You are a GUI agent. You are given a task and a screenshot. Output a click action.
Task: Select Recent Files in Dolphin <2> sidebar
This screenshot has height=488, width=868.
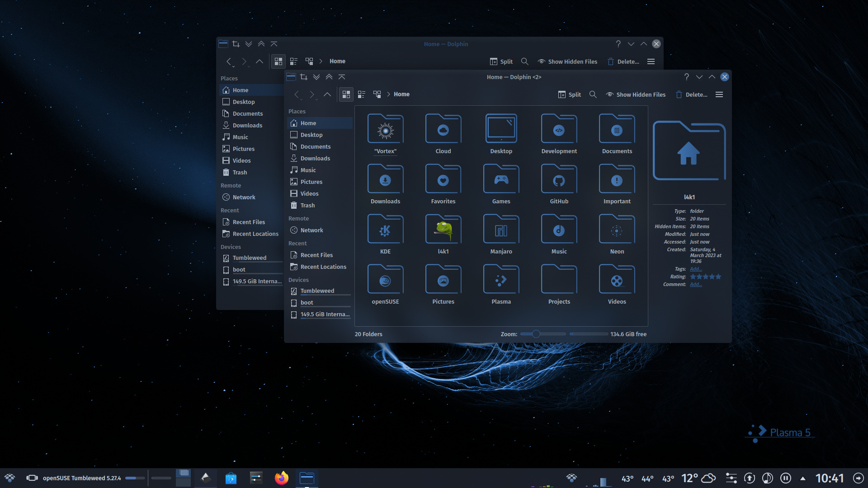320,255
